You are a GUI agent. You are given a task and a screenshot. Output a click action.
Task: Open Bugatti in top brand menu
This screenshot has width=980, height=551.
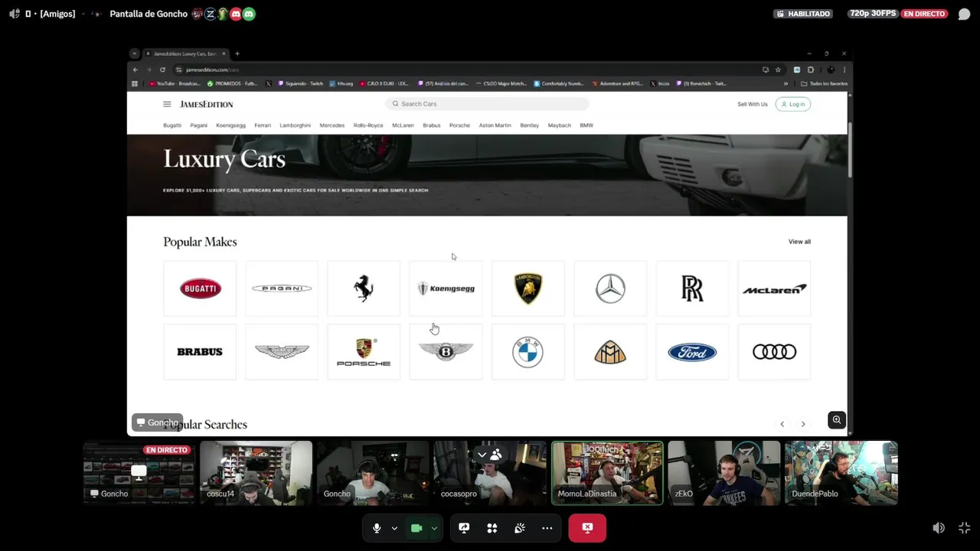[172, 126]
